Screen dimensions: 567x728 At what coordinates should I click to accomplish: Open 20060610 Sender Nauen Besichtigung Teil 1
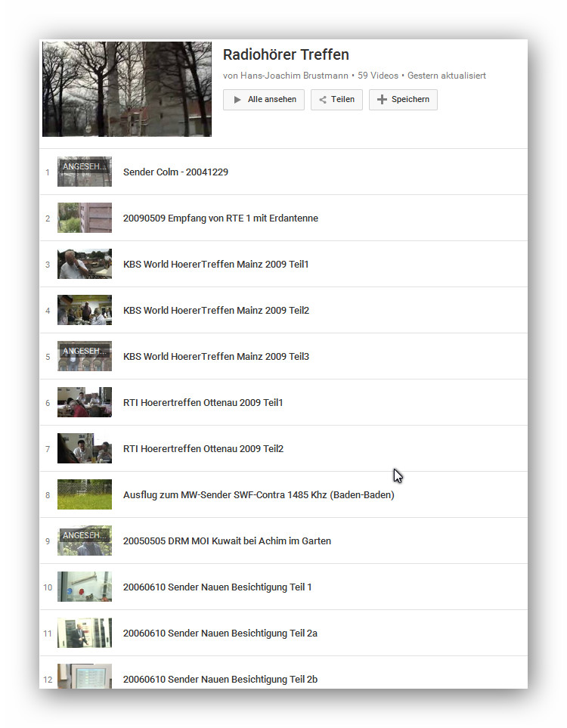click(217, 587)
